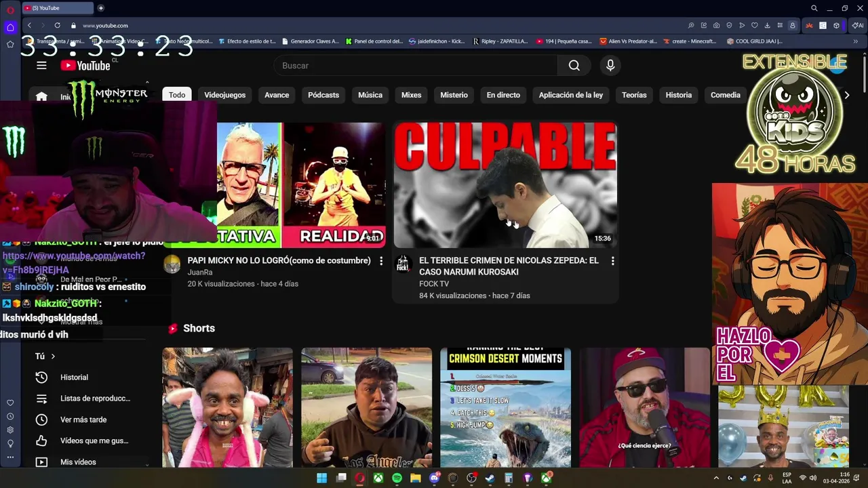
Task: Open Steam from the taskbar
Action: [x=490, y=478]
